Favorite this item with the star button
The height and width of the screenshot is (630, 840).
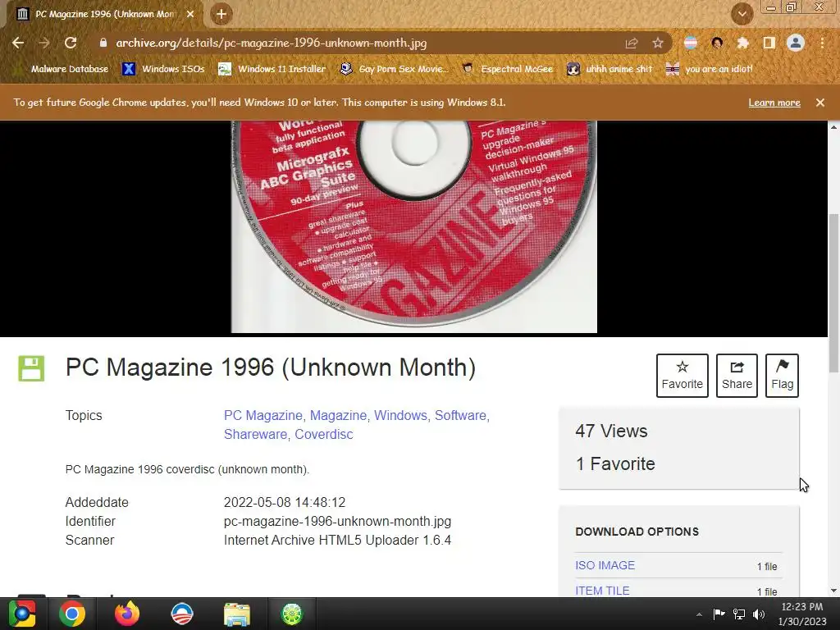[682, 376]
